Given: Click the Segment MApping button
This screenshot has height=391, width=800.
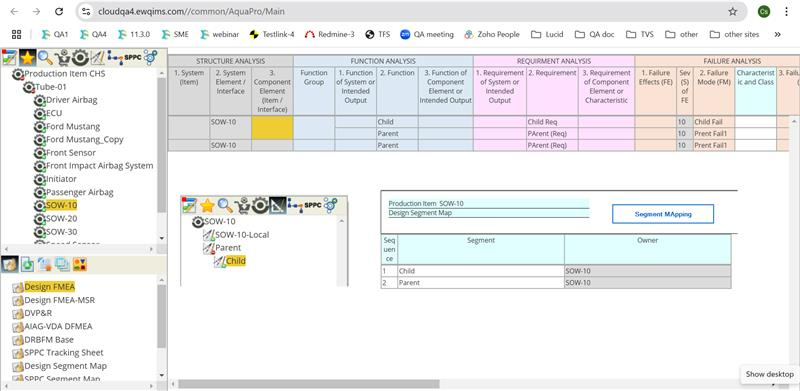Looking at the screenshot, I should pyautogui.click(x=663, y=214).
